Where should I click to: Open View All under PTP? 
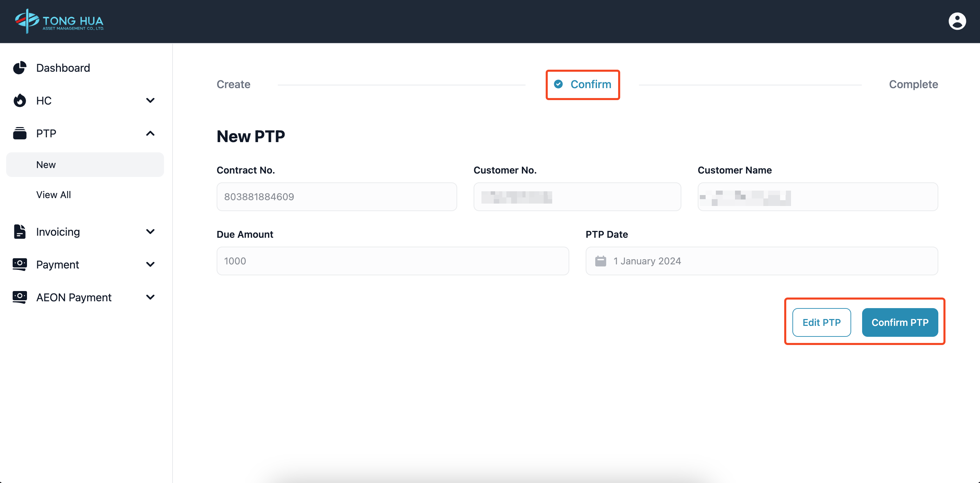(x=54, y=195)
